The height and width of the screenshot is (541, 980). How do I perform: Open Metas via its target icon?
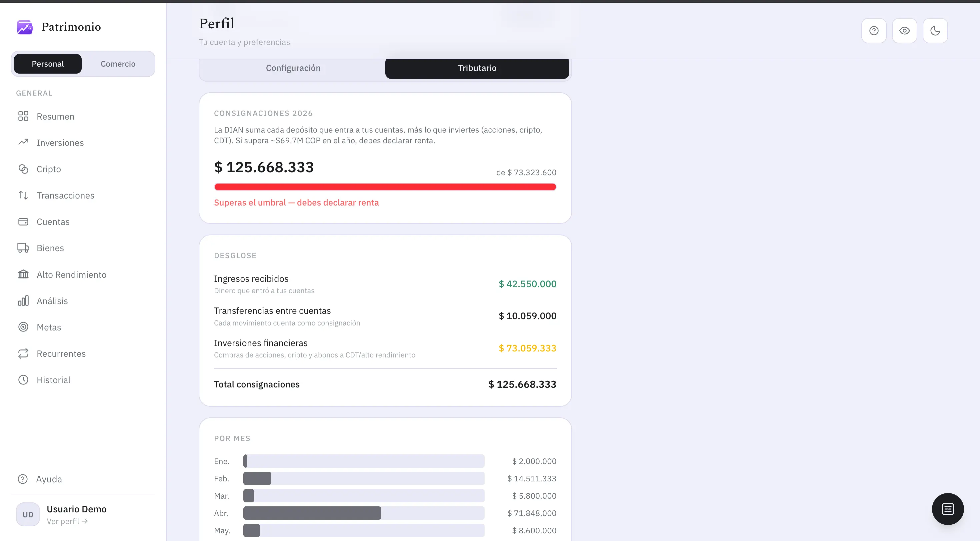coord(23,327)
